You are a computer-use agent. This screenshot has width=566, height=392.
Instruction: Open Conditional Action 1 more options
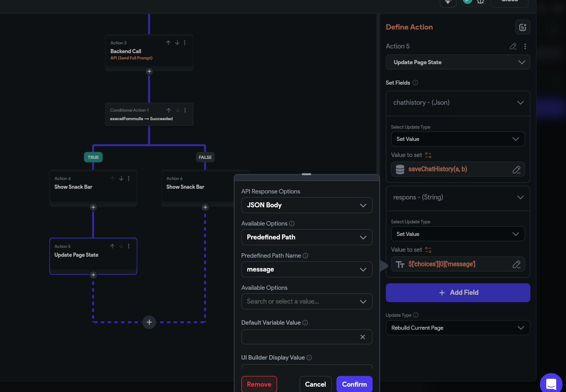click(185, 110)
